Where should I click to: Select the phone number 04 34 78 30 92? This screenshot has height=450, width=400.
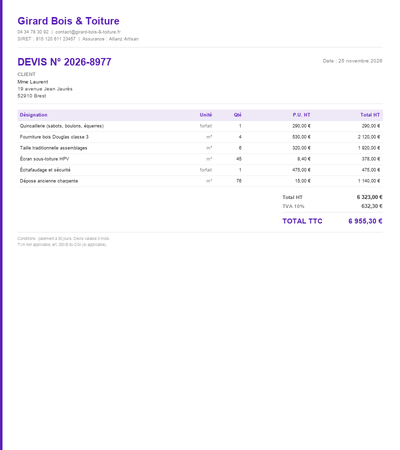click(x=33, y=32)
